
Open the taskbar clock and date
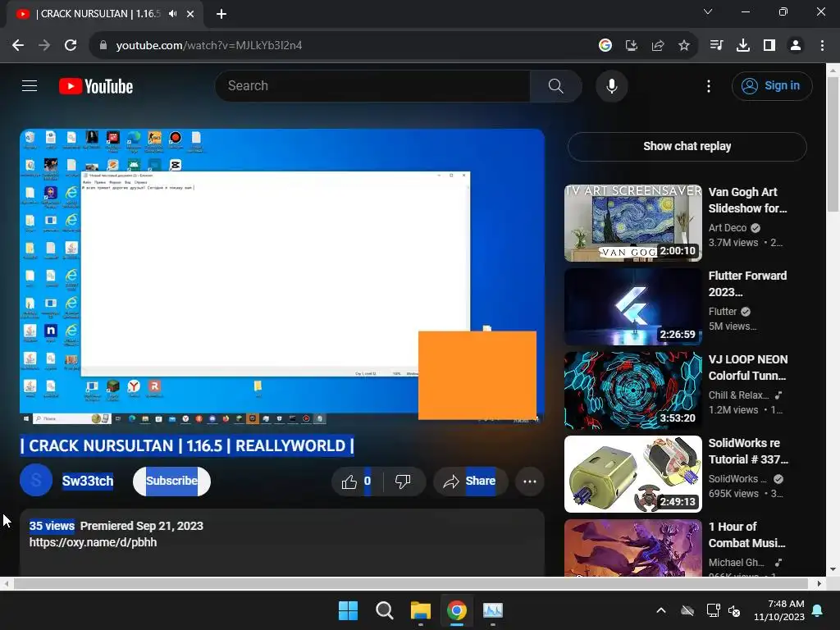(x=779, y=610)
